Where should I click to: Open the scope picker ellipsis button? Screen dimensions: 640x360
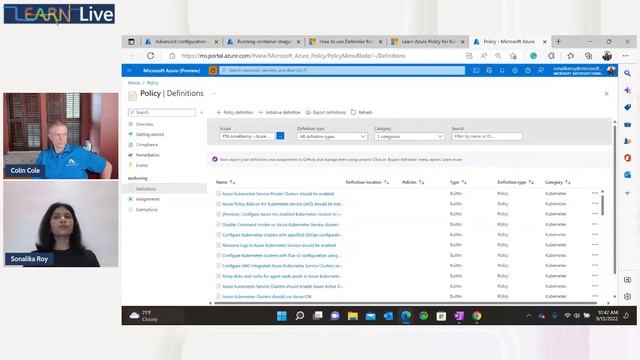tap(280, 136)
